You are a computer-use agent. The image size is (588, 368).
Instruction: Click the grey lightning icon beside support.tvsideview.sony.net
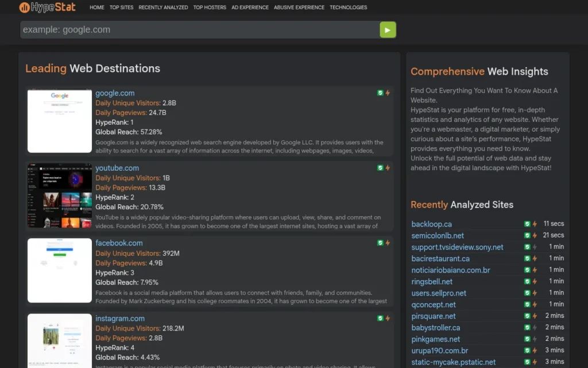pos(535,247)
